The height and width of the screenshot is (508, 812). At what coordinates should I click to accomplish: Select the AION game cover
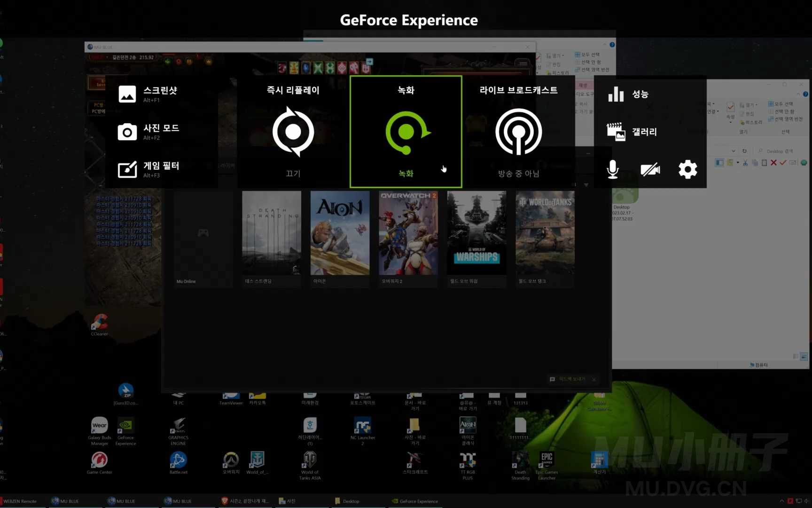tap(340, 233)
